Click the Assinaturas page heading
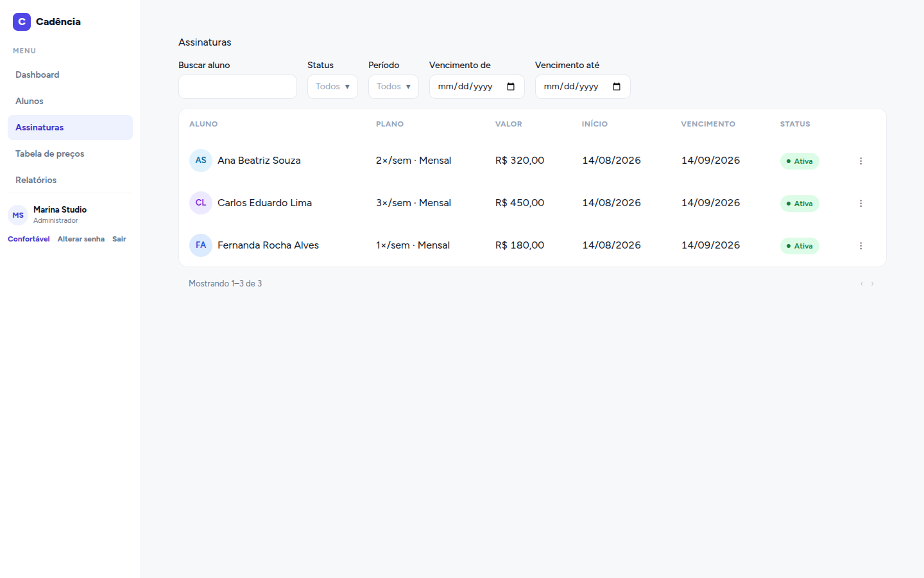Screen dimensions: 924x578 click(x=205, y=42)
